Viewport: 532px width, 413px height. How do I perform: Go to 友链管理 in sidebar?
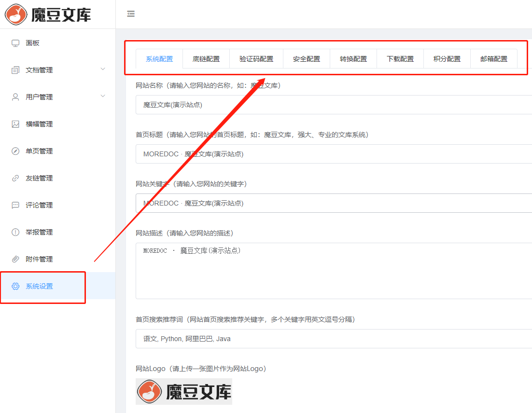57,178
